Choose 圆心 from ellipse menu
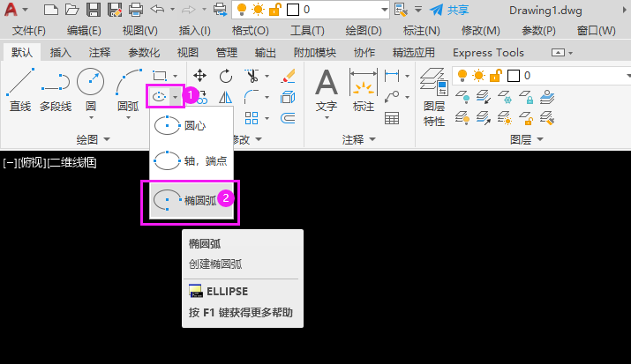 (192, 126)
